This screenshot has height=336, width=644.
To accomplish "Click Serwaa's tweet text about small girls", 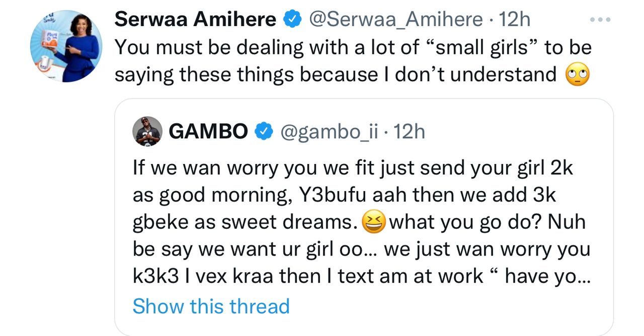I will pos(353,61).
